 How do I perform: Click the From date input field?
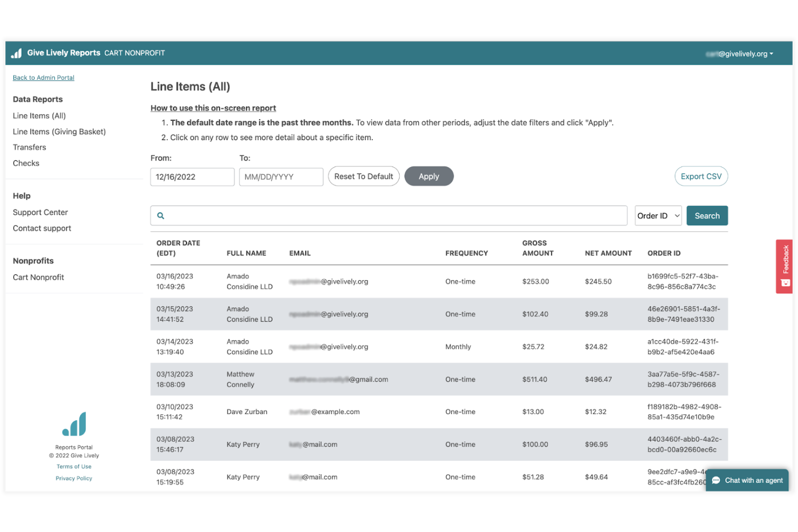coord(192,177)
